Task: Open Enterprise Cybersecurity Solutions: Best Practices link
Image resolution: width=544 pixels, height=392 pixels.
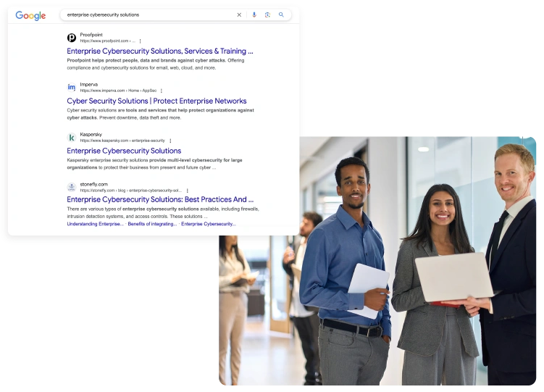Action: (x=160, y=199)
